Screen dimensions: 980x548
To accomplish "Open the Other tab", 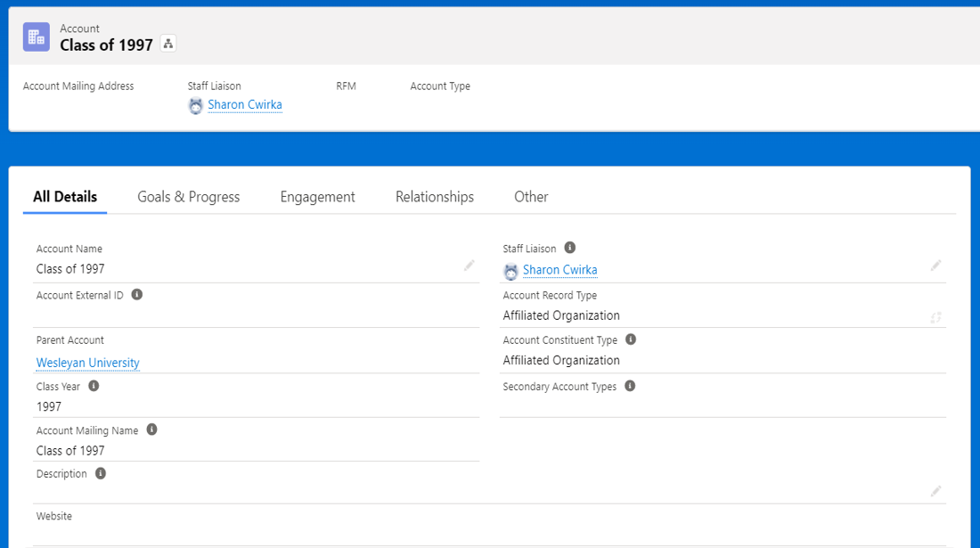I will tap(531, 197).
